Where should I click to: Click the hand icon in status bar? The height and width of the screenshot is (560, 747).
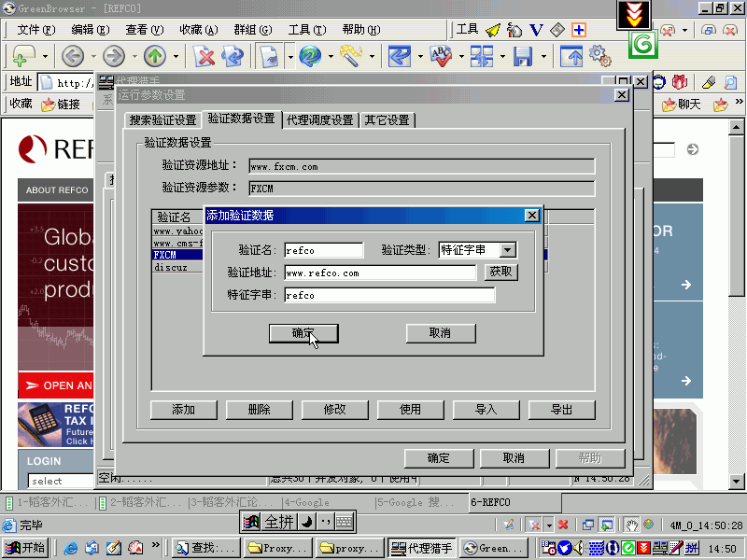point(631,525)
